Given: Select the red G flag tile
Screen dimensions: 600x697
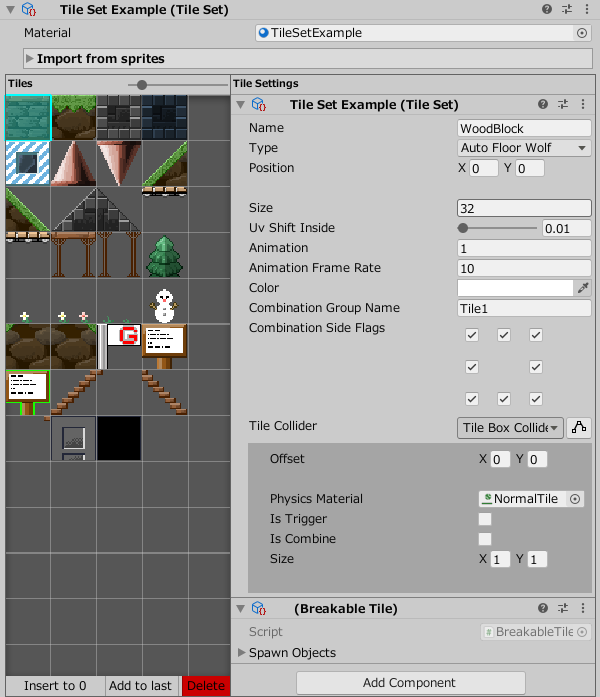Looking at the screenshot, I should click(119, 347).
